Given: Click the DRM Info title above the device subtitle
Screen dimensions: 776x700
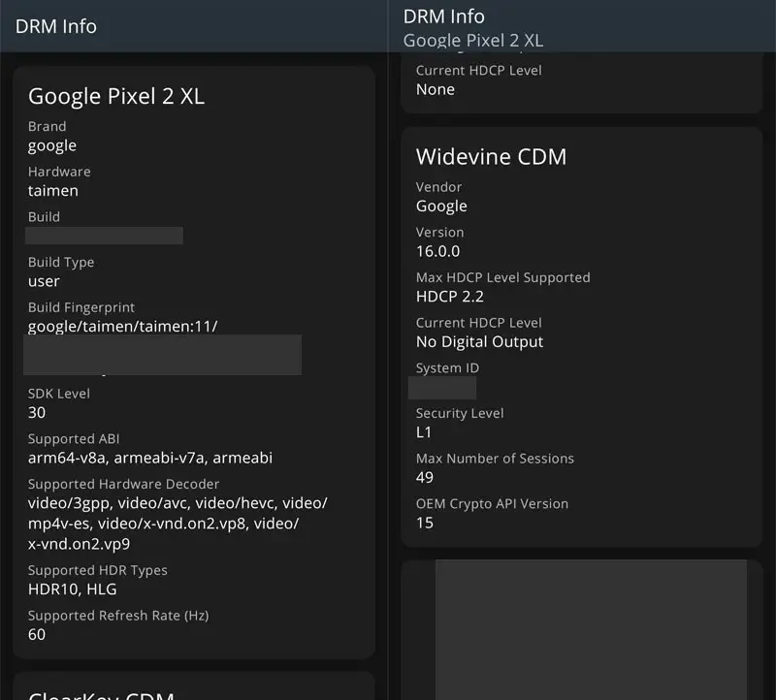Looking at the screenshot, I should (x=444, y=16).
